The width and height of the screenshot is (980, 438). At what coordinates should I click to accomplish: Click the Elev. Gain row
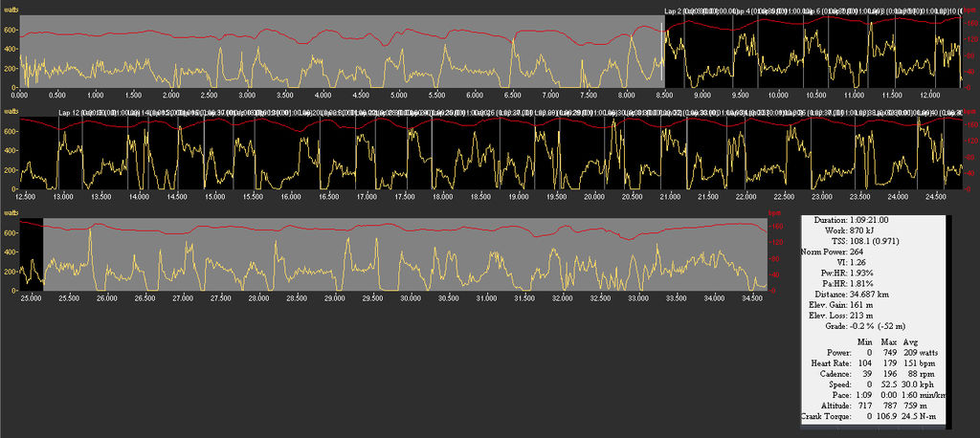(873, 305)
